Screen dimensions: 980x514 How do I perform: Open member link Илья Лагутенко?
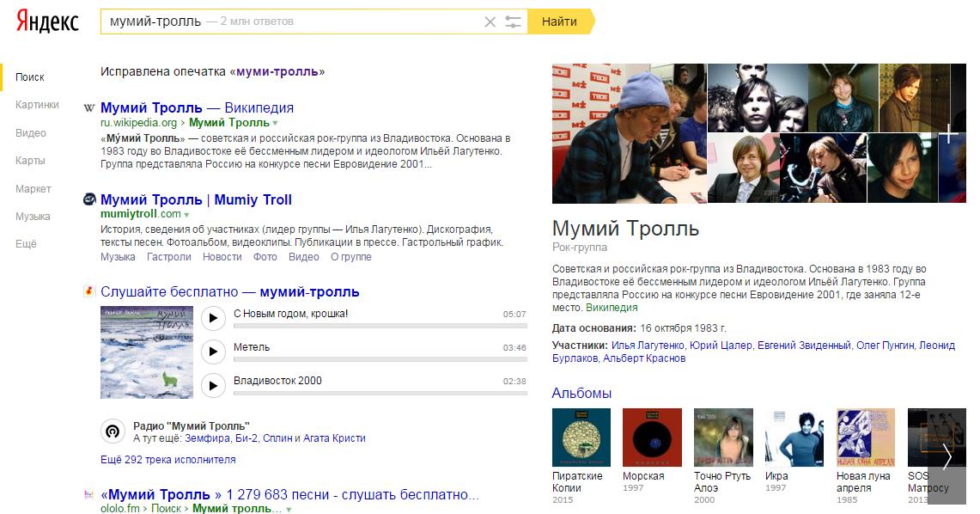pyautogui.click(x=648, y=346)
